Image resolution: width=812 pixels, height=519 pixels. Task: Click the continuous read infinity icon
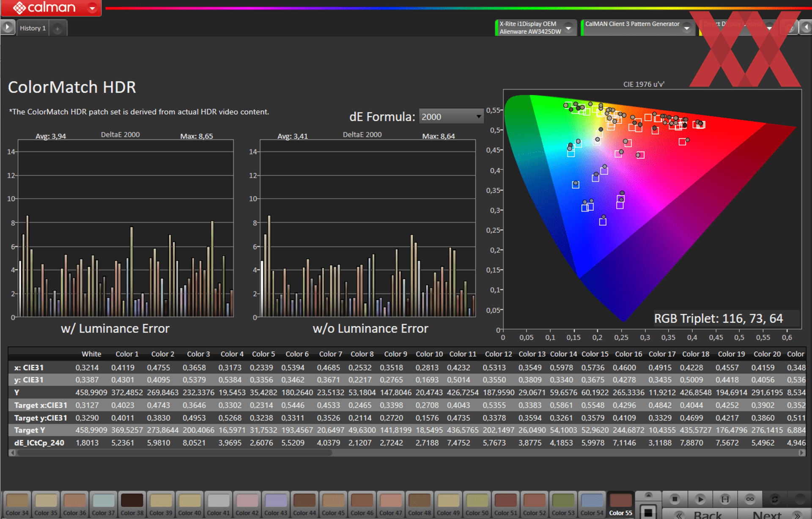(x=750, y=499)
